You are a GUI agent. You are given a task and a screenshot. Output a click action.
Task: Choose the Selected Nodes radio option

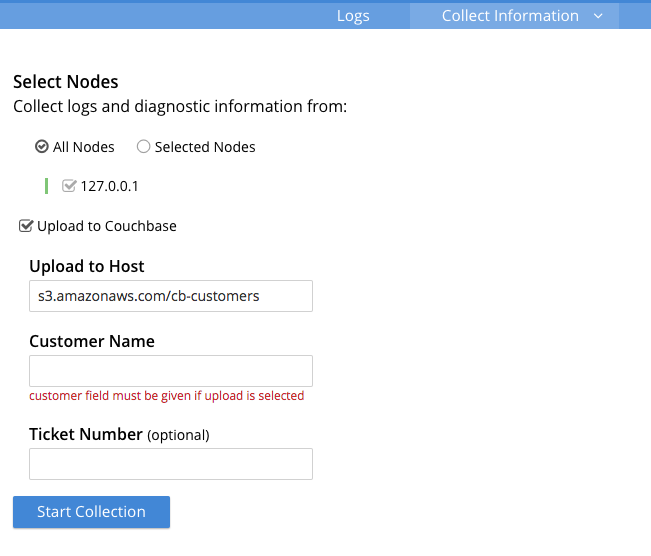tap(144, 147)
